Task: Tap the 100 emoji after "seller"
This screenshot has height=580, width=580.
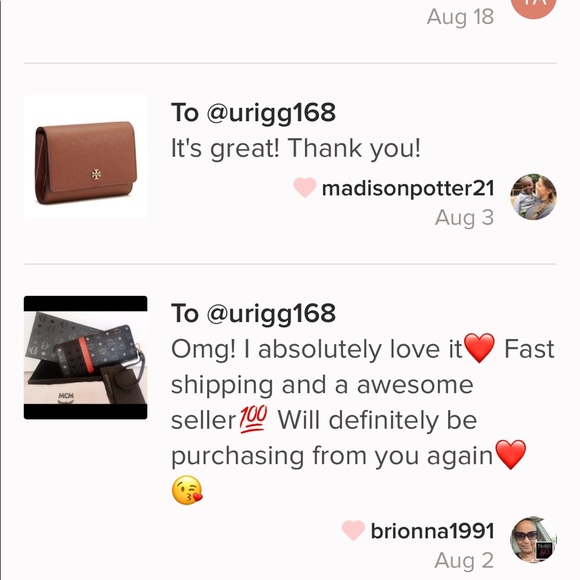Action: 253,419
